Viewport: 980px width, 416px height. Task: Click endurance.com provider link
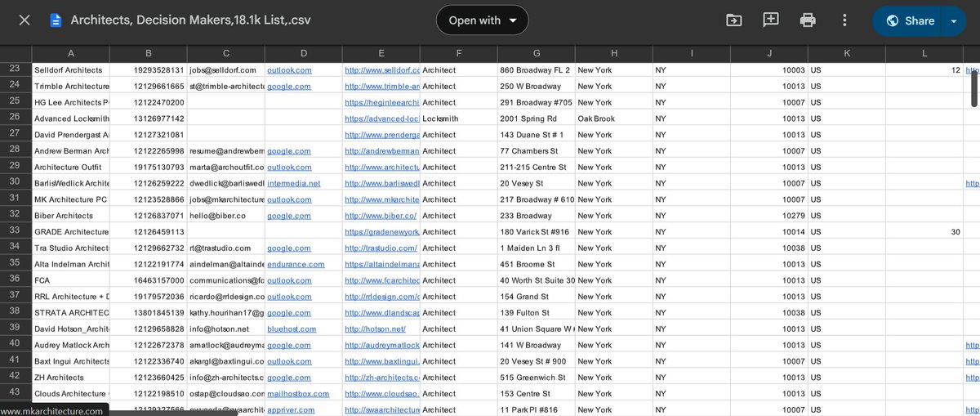296,264
